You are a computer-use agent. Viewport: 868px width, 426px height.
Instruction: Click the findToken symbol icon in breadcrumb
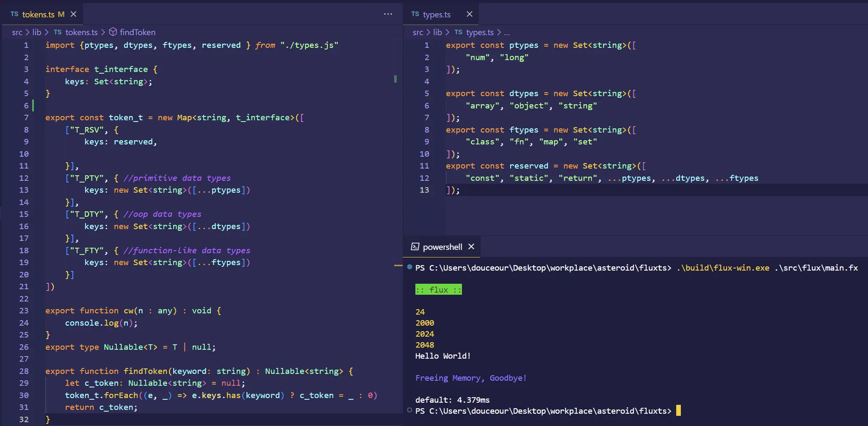pos(113,32)
